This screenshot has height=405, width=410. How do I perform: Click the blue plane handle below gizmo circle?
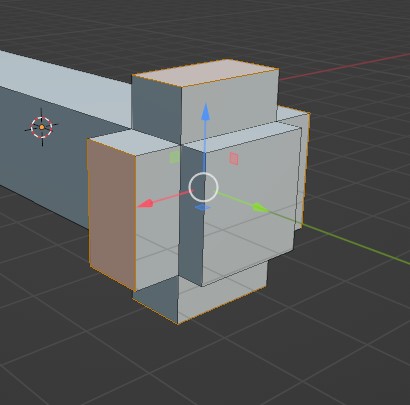point(202,207)
